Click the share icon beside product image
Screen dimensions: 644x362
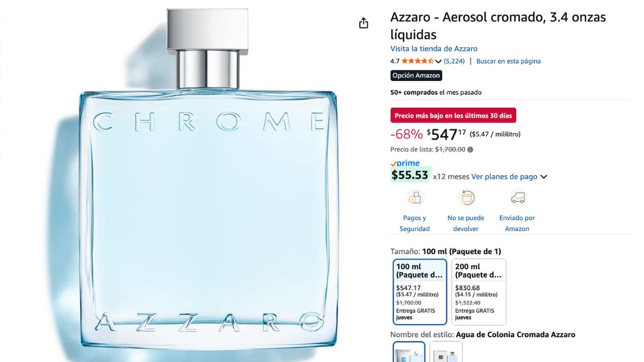(x=364, y=23)
